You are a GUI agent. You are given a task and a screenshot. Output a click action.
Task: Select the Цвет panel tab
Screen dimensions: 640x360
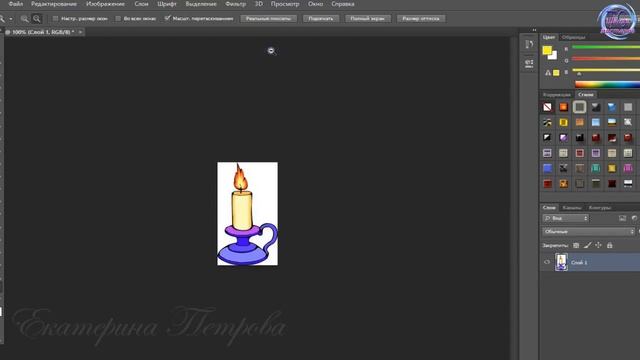tap(549, 37)
